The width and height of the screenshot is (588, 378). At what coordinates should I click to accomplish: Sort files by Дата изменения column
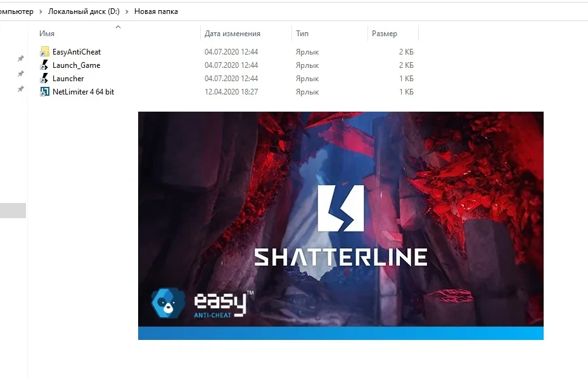pyautogui.click(x=233, y=34)
